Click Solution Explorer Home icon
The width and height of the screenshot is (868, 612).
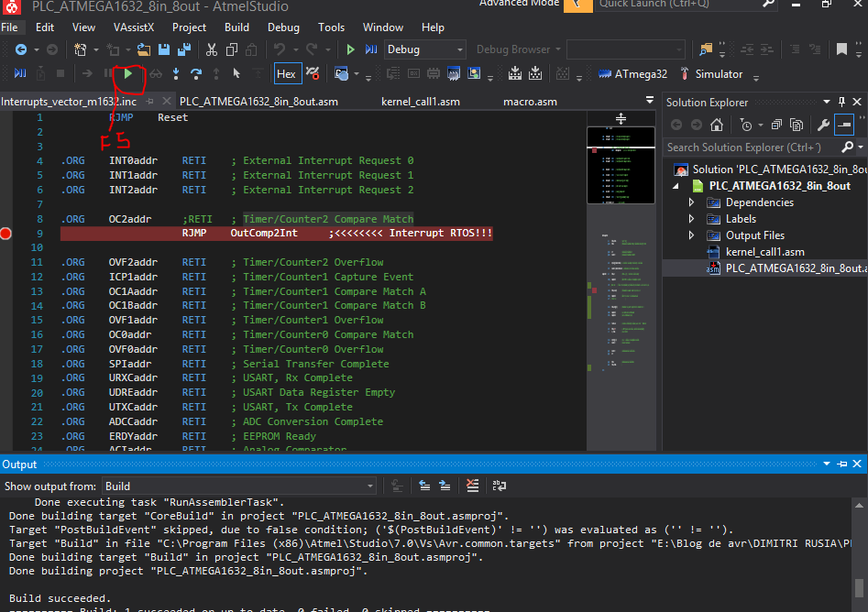tap(717, 125)
